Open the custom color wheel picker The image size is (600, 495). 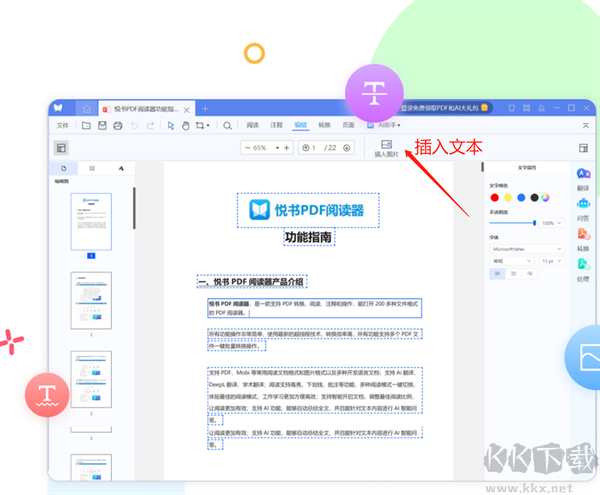(545, 197)
